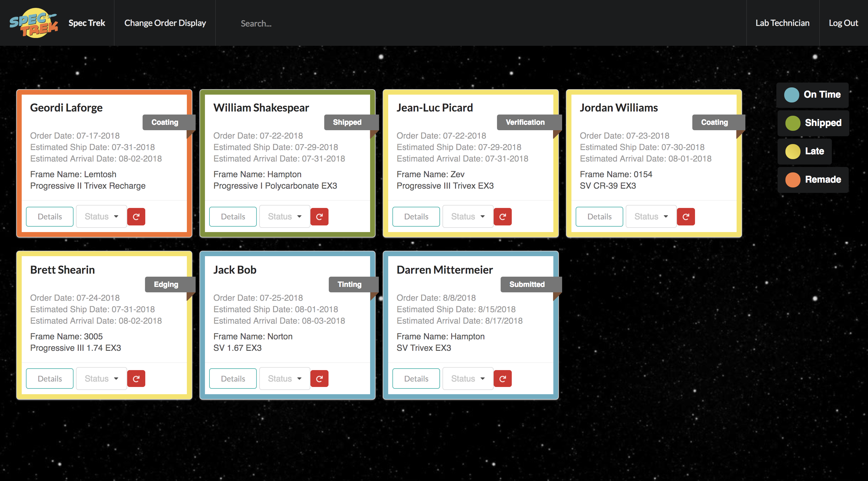Click red remake button on Jean-Luc Picard card
The image size is (868, 481).
pos(502,217)
